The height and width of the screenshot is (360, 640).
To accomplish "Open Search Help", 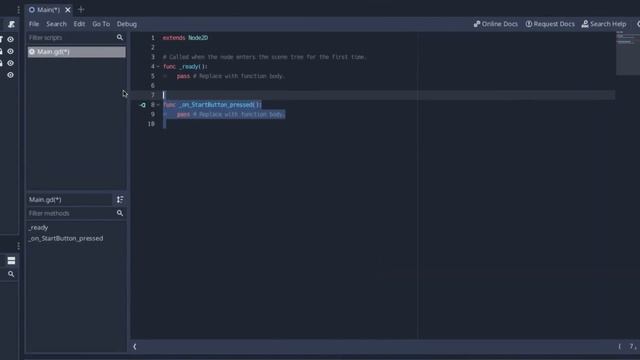I will [604, 24].
